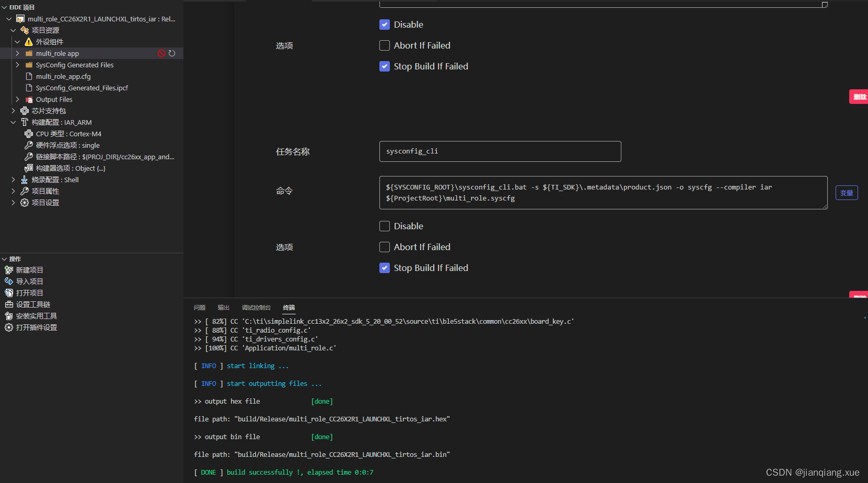This screenshot has width=868, height=483.
Task: Select the SysConfig_Generated_Files.ipcf file
Action: point(82,88)
